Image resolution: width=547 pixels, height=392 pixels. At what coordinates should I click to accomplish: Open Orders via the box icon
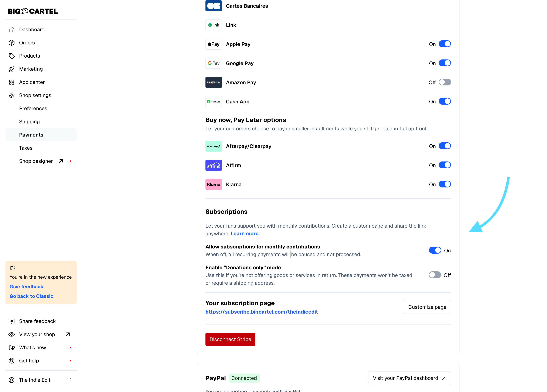12,43
